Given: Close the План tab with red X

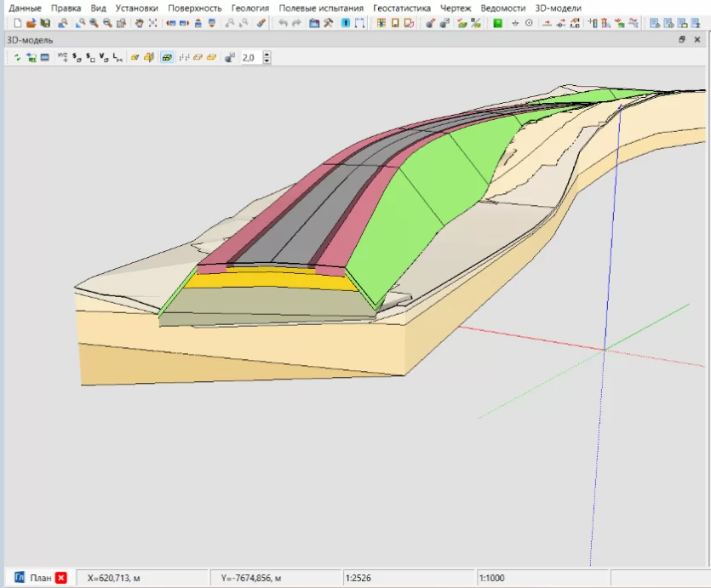Looking at the screenshot, I should pos(61,578).
